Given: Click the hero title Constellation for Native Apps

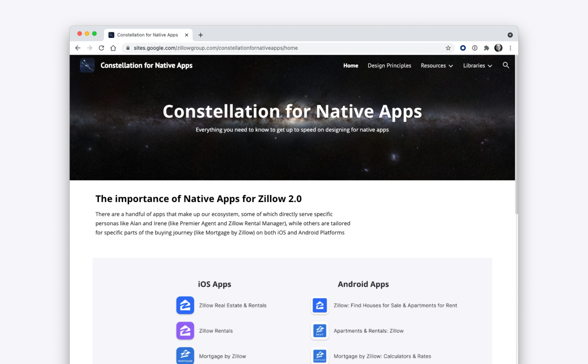Looking at the screenshot, I should [292, 111].
